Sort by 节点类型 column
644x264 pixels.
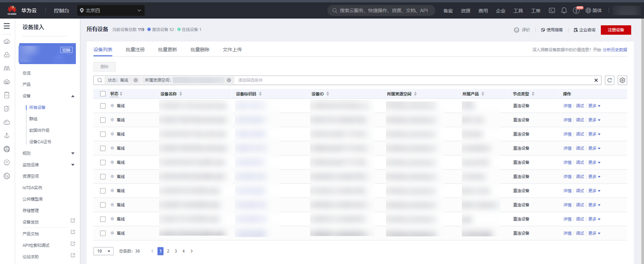[533, 94]
